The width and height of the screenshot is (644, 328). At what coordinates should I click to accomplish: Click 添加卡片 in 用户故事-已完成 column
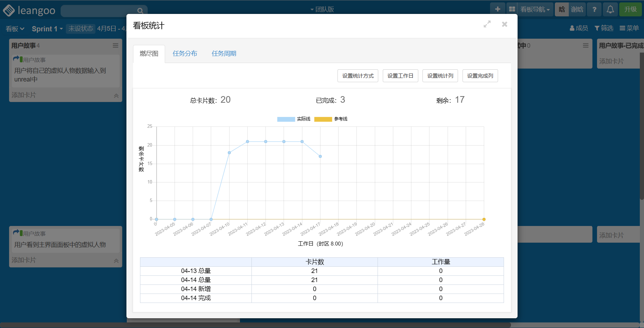pos(611,61)
